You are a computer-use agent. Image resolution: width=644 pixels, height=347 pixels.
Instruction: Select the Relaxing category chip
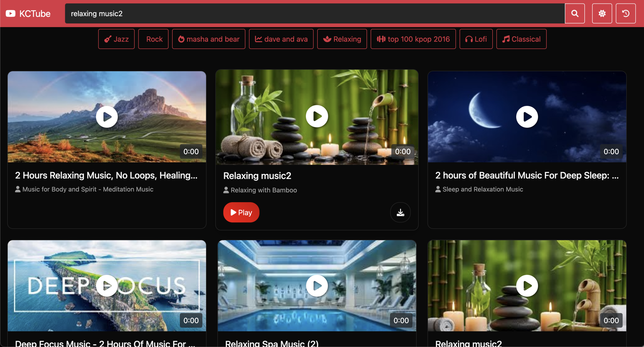tap(342, 39)
